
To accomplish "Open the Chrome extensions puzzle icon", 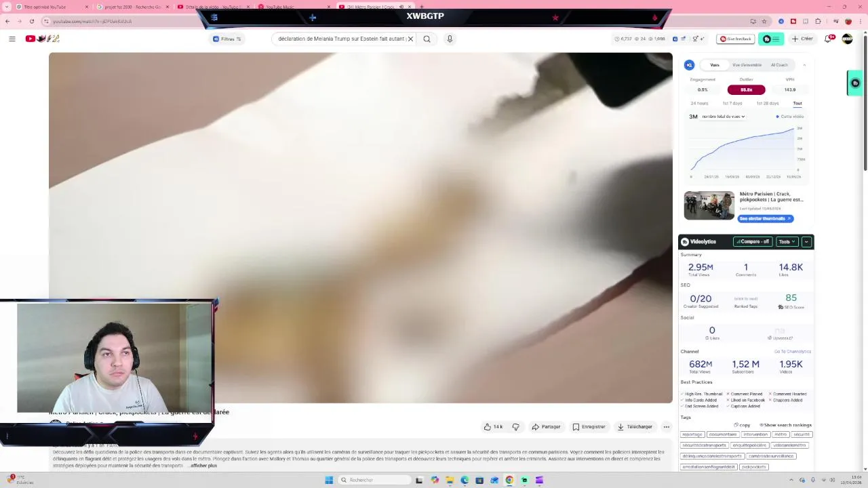I will click(818, 21).
